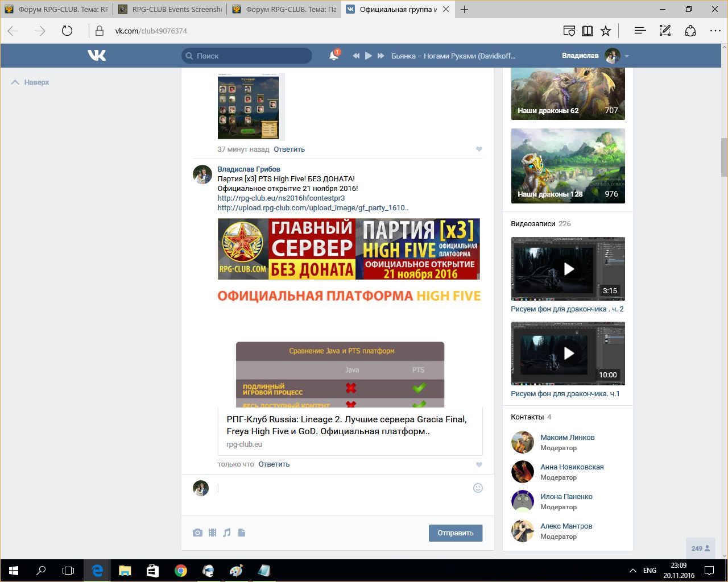
Task: Add page to favorites star
Action: 606,31
